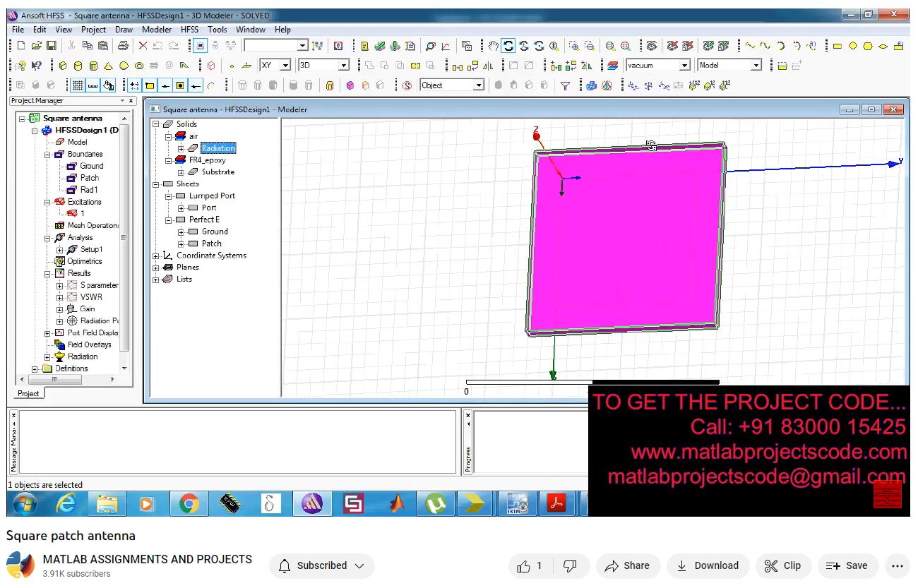Image resolution: width=918 pixels, height=588 pixels.
Task: Click the Clip button
Action: [783, 565]
